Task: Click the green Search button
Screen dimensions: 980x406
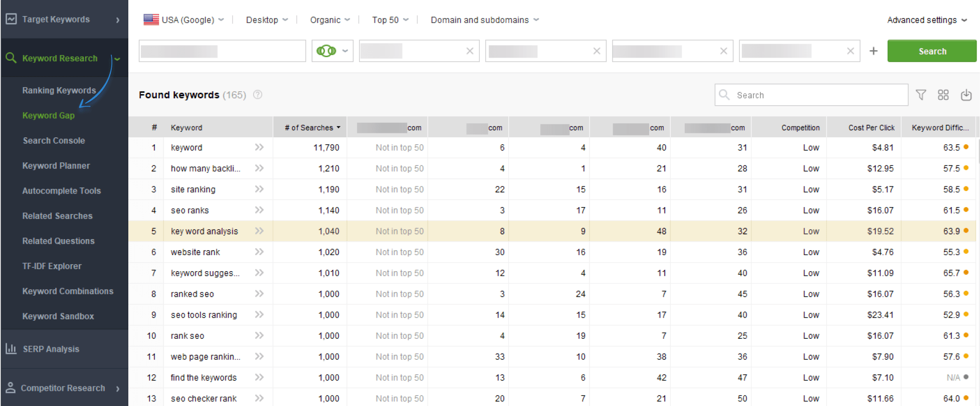Action: coord(932,51)
